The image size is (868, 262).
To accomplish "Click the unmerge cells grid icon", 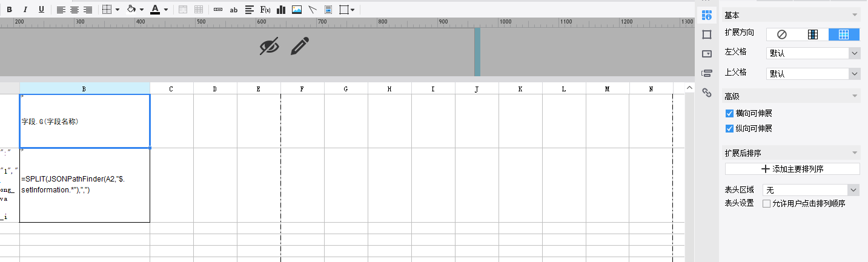I will pyautogui.click(x=198, y=10).
